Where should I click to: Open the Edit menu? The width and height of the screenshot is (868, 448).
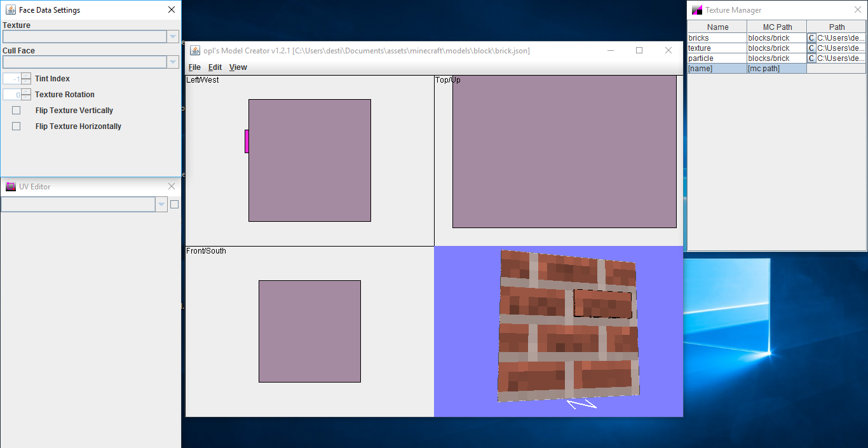[215, 67]
